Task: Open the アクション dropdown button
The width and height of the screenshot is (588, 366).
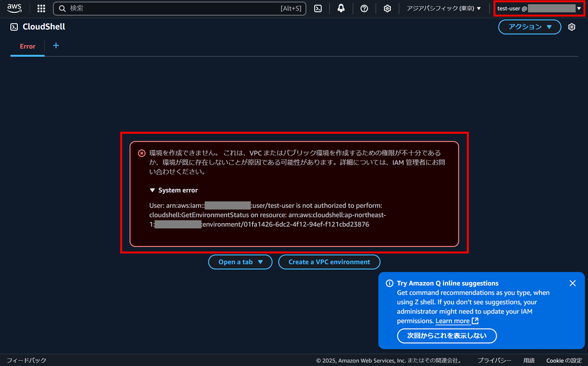Action: pos(530,26)
